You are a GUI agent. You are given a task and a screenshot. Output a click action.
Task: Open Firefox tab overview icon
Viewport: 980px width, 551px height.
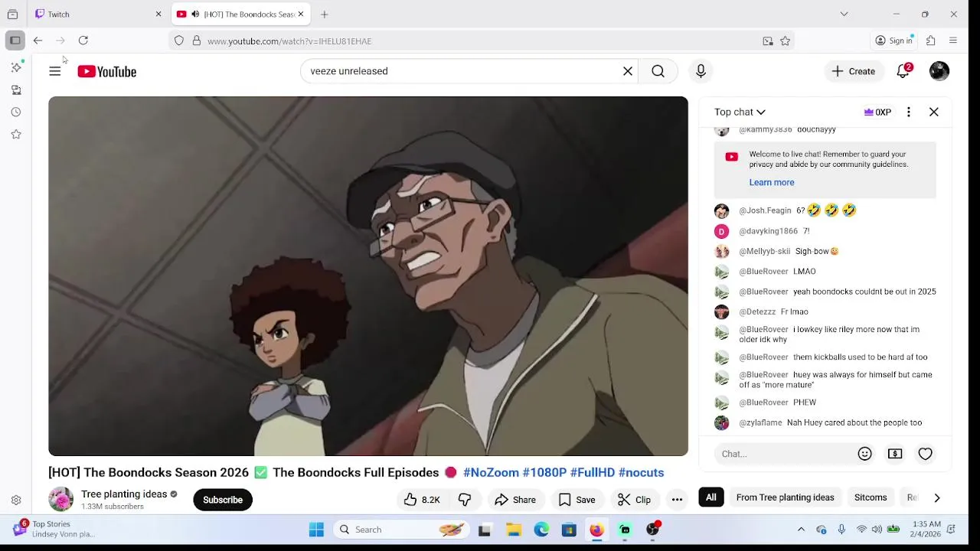pos(13,14)
